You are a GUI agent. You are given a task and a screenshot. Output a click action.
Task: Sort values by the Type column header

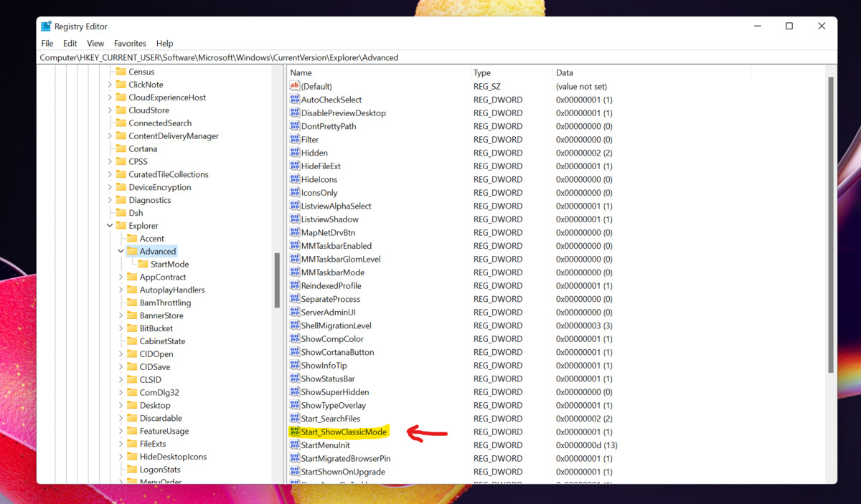(x=482, y=72)
